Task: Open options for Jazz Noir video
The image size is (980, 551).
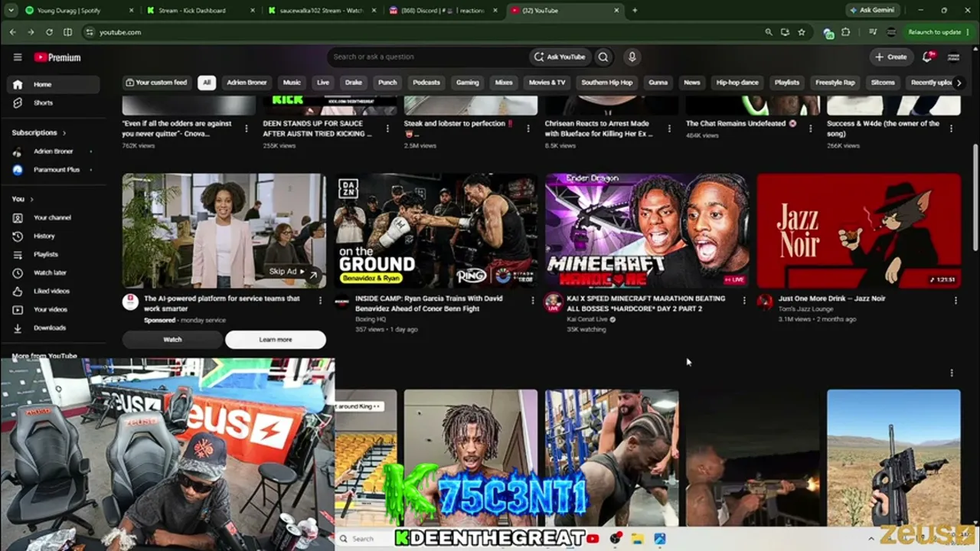Action: [955, 301]
